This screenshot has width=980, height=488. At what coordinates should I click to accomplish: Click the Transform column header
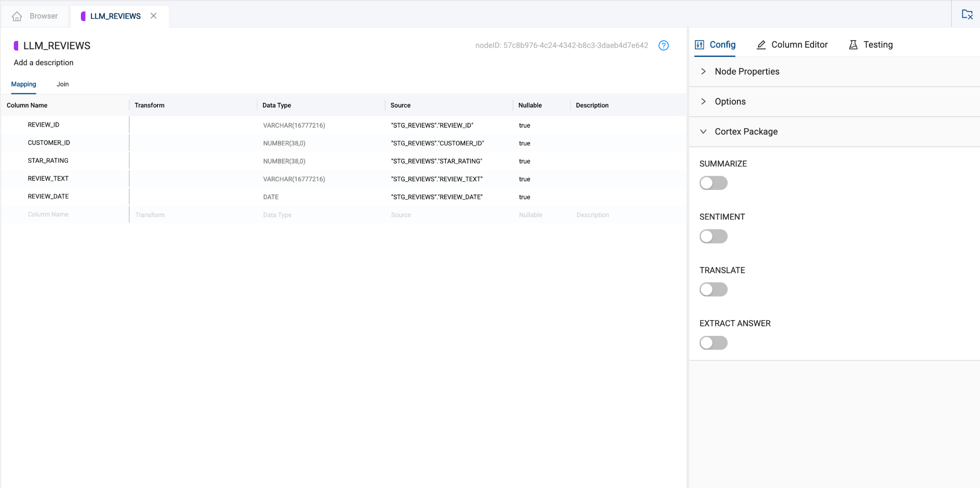pos(149,105)
